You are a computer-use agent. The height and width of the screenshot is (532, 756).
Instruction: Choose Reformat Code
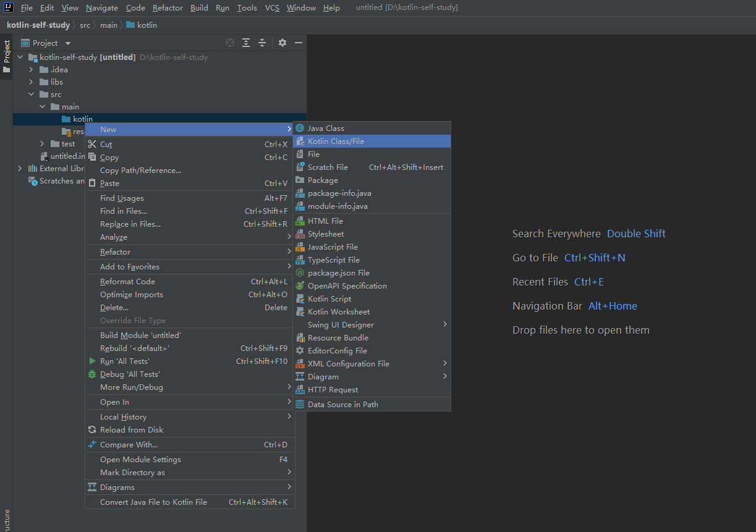tap(190, 282)
